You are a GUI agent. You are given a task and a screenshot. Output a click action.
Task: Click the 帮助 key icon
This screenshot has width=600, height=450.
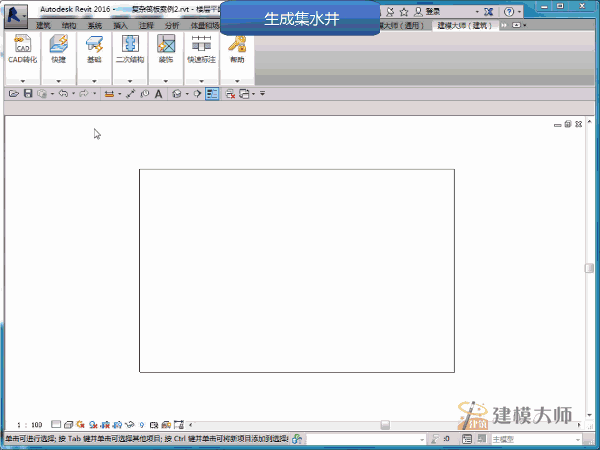tap(237, 44)
